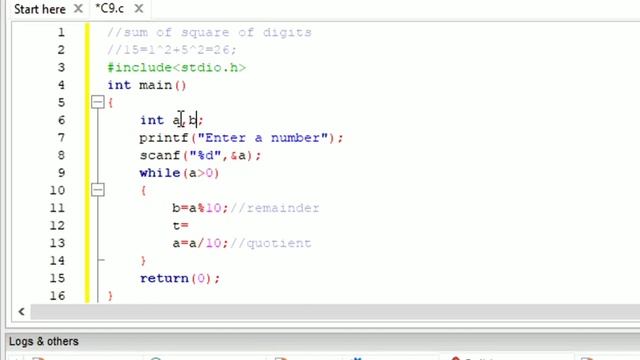Place cursor after 't=' on line 12

(189, 226)
